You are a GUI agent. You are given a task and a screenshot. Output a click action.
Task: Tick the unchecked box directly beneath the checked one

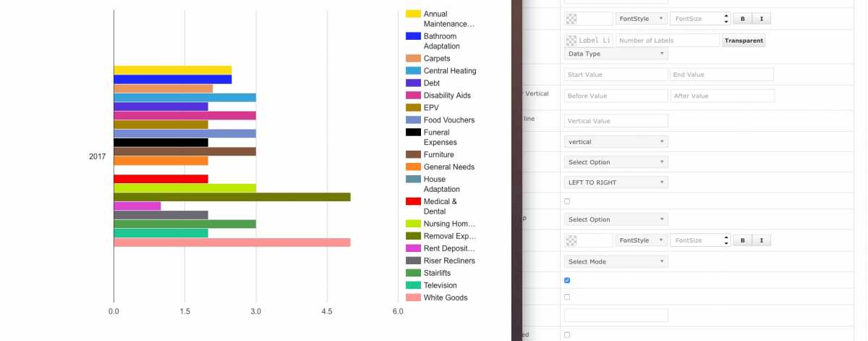coord(567,297)
